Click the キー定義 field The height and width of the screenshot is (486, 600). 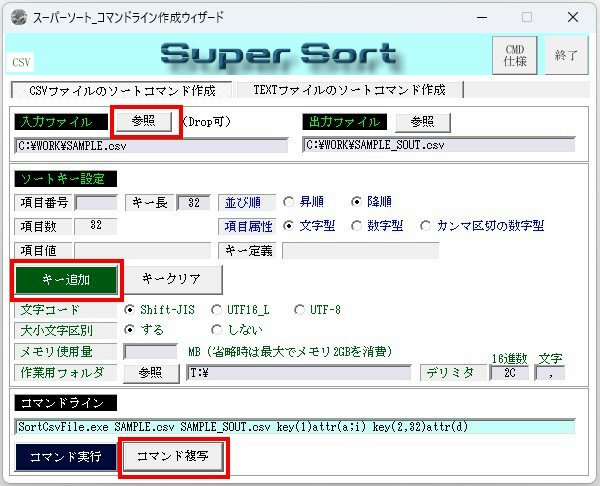[x=360, y=251]
